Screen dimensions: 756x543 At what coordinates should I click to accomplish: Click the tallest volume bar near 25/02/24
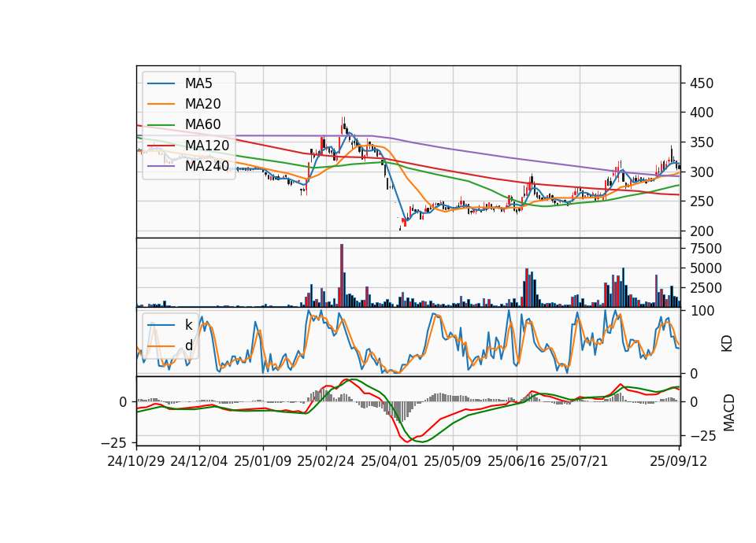click(x=342, y=275)
